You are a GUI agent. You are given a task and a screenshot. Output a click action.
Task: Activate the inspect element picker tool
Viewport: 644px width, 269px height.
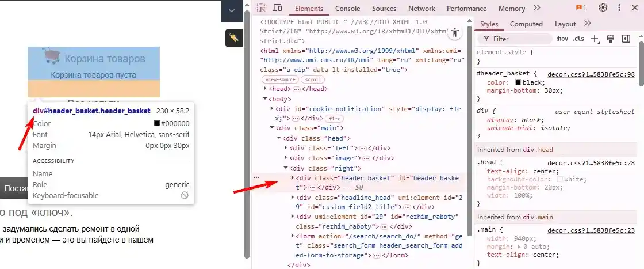(262, 8)
